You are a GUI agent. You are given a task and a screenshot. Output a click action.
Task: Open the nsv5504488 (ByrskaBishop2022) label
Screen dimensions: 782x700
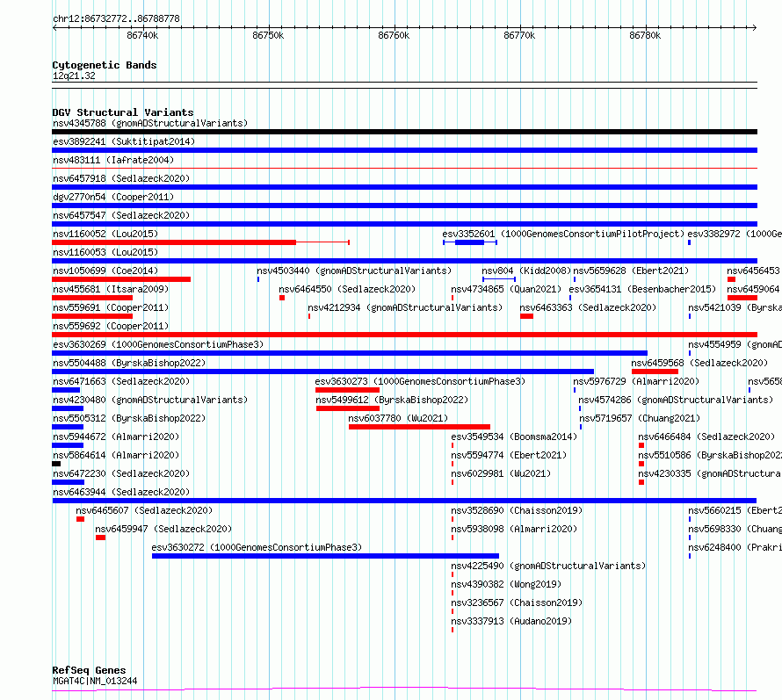pos(129,363)
